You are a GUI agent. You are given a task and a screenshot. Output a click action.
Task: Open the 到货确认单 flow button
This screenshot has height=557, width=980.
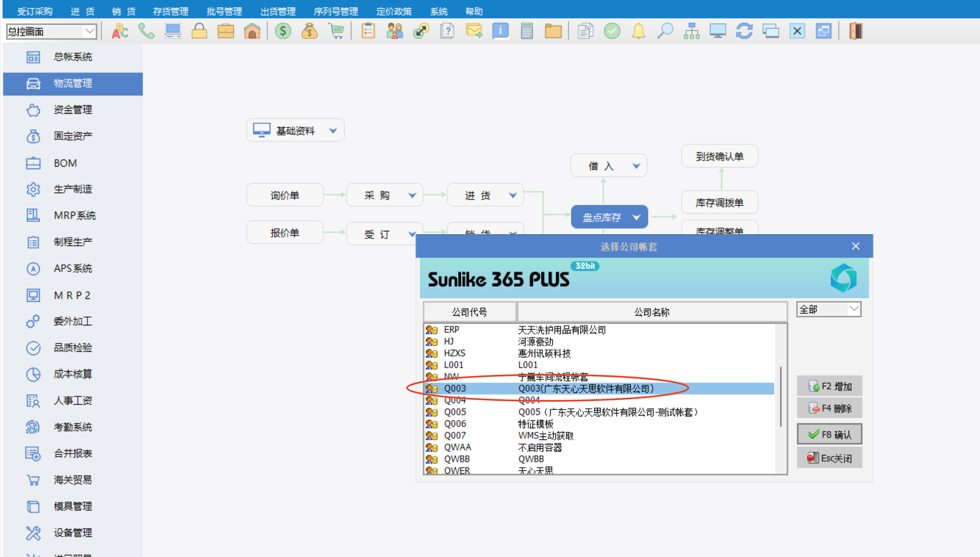pos(719,156)
